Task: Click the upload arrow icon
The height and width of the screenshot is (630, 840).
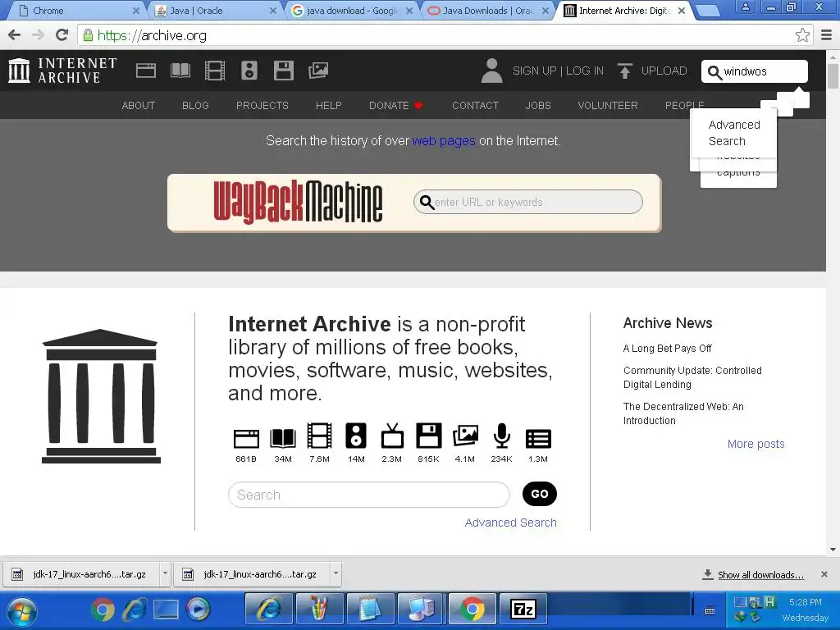Action: click(x=624, y=71)
